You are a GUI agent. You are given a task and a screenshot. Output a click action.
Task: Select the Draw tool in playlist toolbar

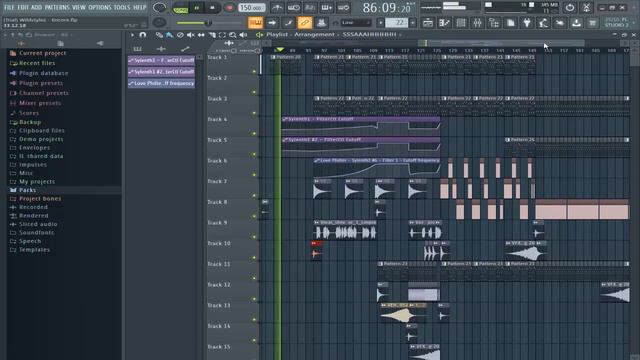point(159,35)
